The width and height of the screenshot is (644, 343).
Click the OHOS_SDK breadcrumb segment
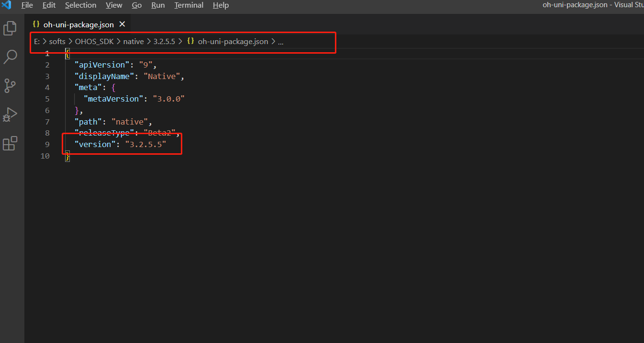pyautogui.click(x=94, y=42)
